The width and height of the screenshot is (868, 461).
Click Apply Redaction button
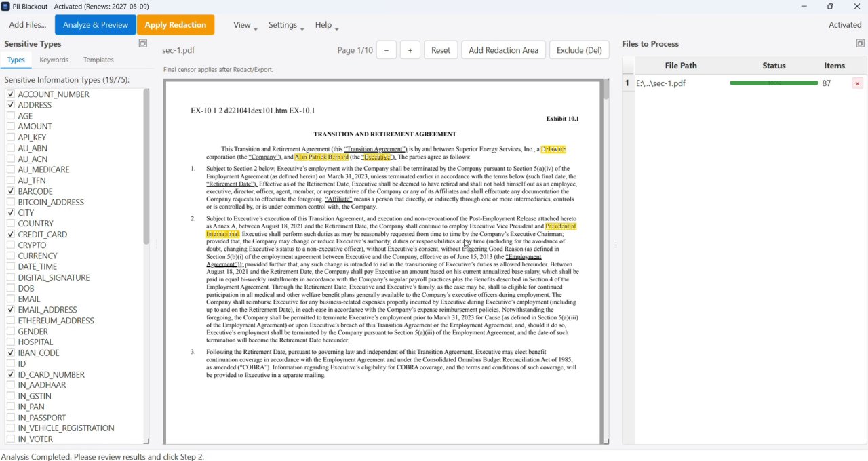click(x=176, y=25)
